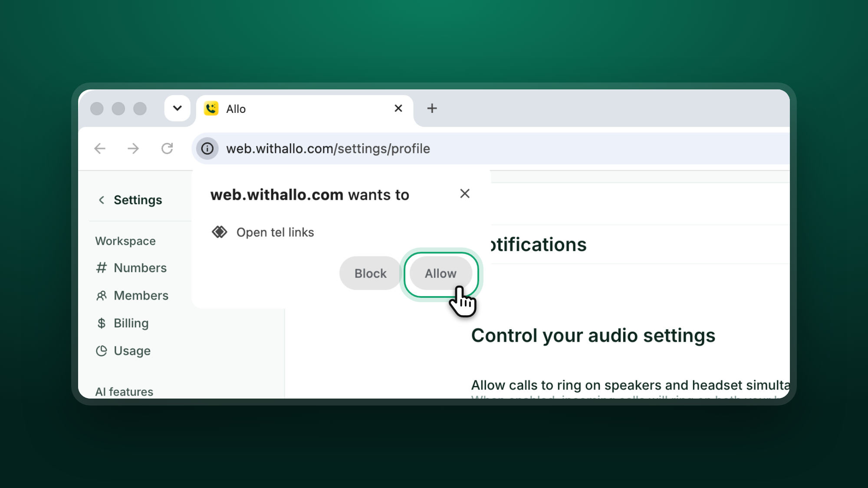Open Billing in the sidebar
The height and width of the screenshot is (488, 868).
[122, 323]
